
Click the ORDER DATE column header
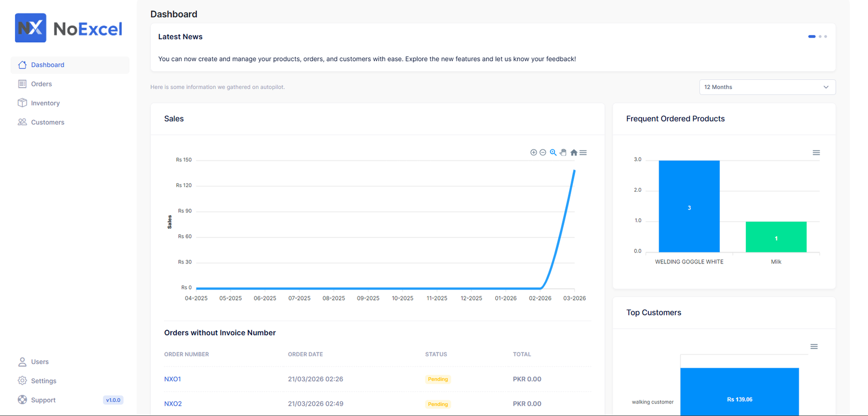pyautogui.click(x=305, y=354)
